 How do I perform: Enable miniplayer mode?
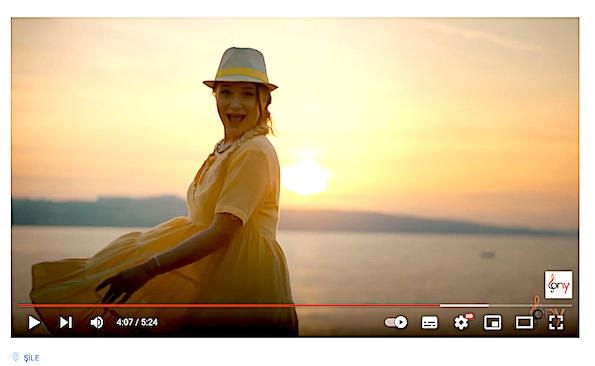coord(492,323)
